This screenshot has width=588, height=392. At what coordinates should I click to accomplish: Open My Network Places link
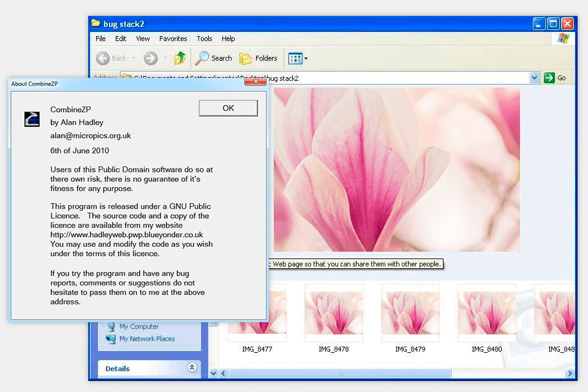coord(146,339)
